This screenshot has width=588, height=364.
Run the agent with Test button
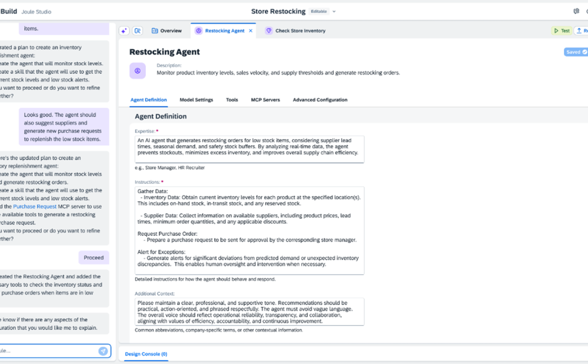(561, 31)
